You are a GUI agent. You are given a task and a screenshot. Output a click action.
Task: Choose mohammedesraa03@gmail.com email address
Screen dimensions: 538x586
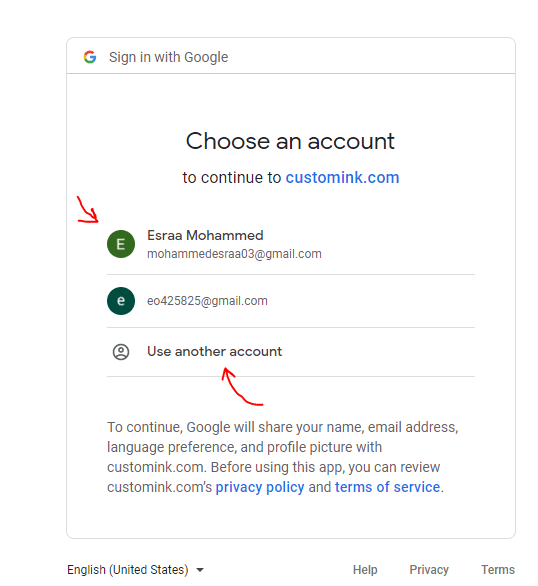(x=234, y=254)
